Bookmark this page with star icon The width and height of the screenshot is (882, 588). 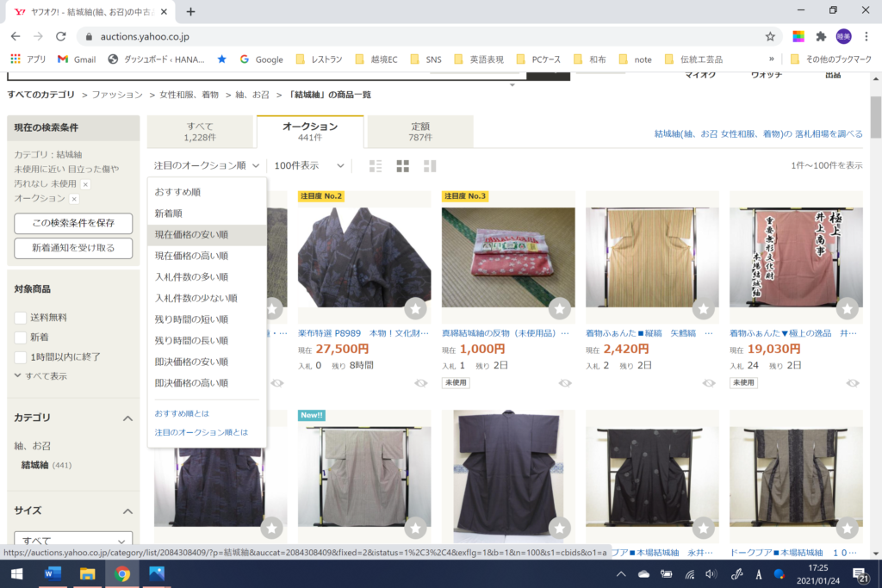(x=770, y=36)
